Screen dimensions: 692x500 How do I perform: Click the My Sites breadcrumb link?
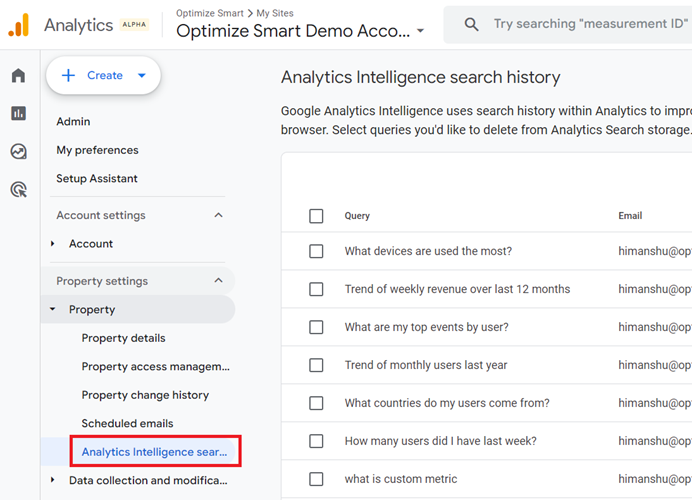tap(275, 13)
